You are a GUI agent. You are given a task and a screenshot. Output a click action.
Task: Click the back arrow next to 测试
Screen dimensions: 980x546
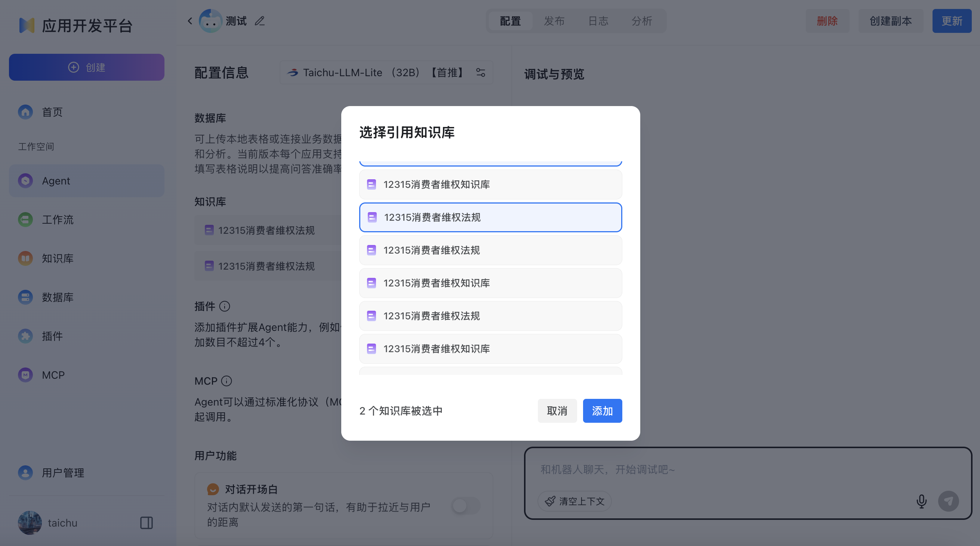pyautogui.click(x=190, y=21)
